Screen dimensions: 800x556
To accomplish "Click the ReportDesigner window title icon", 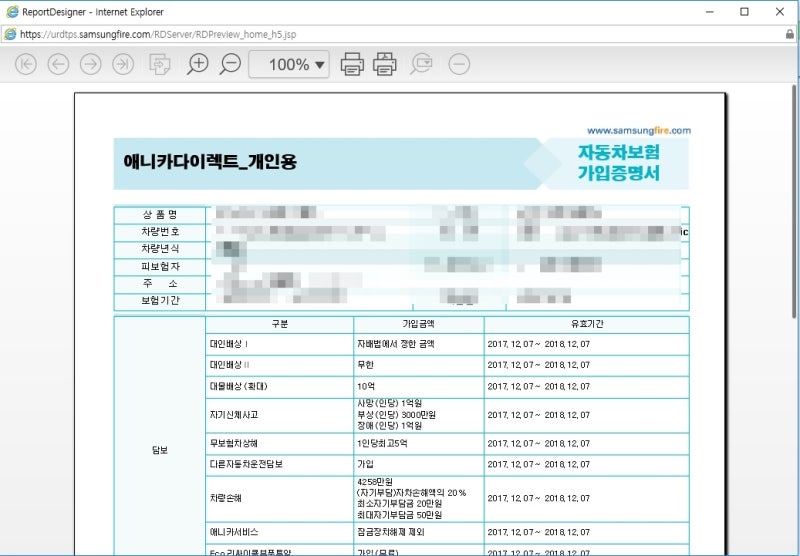I will (x=12, y=11).
